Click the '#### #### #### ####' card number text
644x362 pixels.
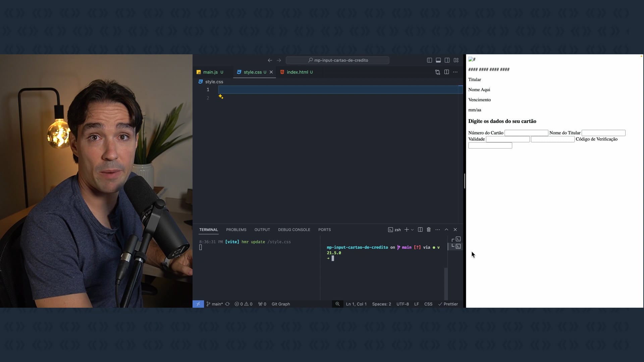(x=489, y=69)
